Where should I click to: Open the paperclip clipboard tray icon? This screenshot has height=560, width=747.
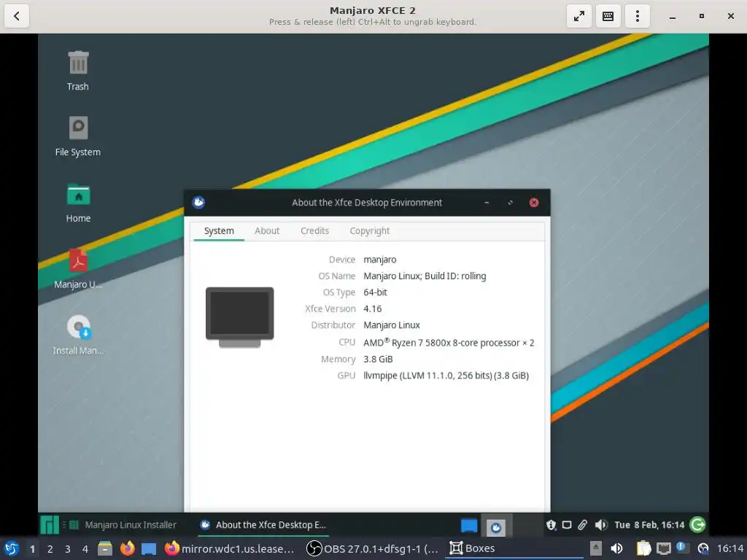583,525
